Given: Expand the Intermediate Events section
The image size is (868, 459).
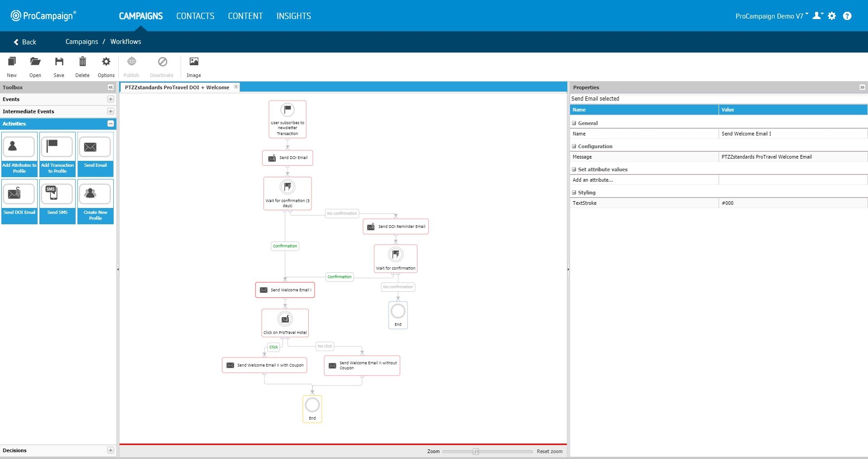Looking at the screenshot, I should pos(110,111).
